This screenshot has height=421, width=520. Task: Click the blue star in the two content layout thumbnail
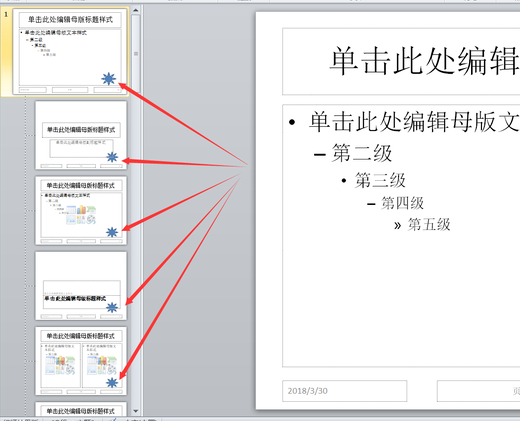tap(112, 383)
